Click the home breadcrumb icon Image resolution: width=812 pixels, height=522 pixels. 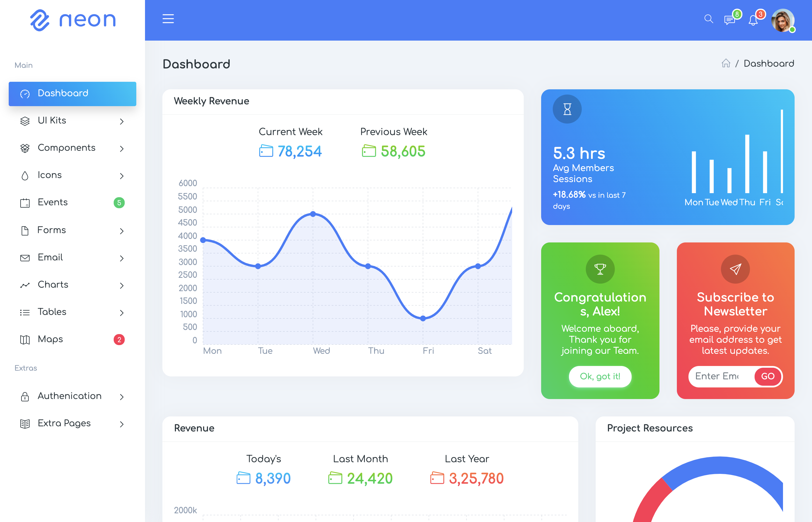pyautogui.click(x=726, y=64)
